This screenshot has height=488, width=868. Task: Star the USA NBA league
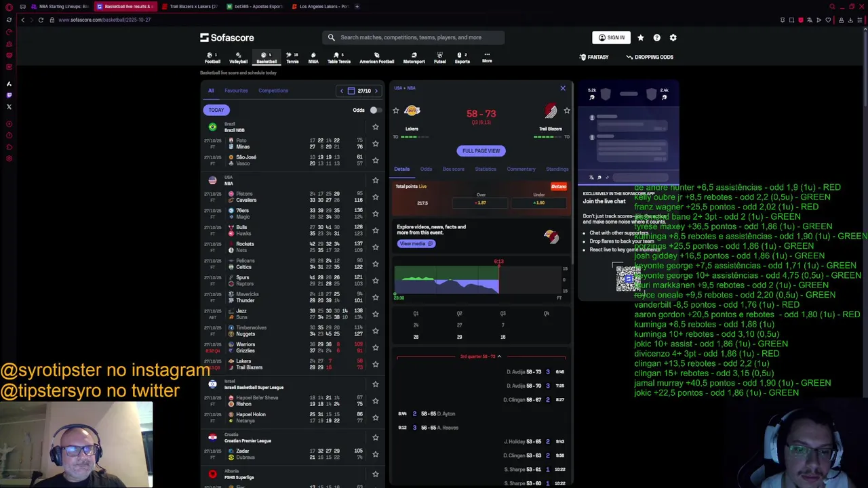point(375,180)
